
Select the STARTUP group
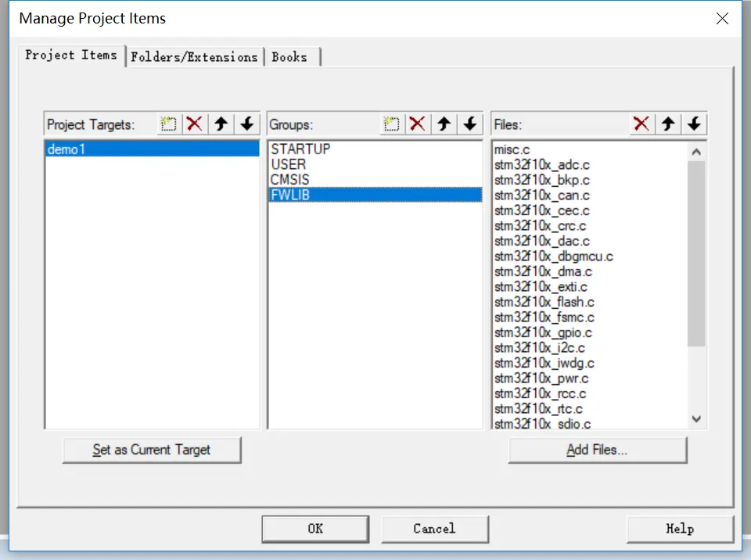[x=375, y=149]
